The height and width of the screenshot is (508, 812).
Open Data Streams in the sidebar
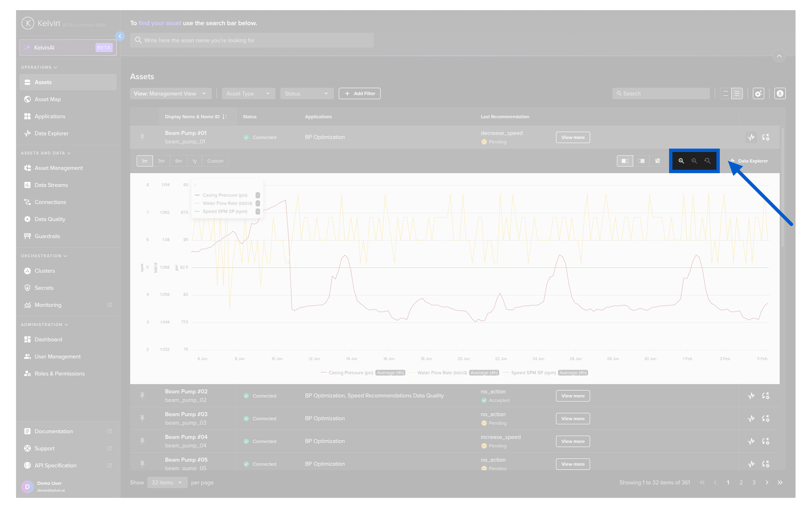51,185
